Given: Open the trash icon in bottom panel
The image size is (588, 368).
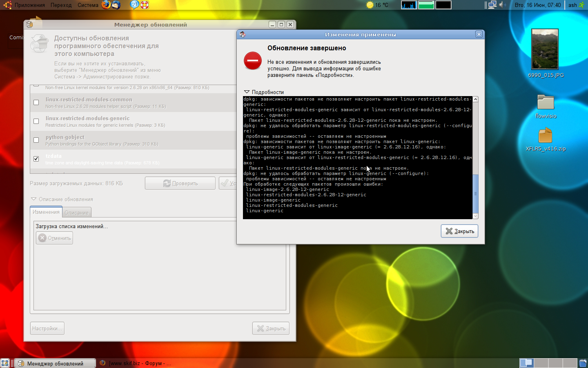Looking at the screenshot, I should point(583,363).
